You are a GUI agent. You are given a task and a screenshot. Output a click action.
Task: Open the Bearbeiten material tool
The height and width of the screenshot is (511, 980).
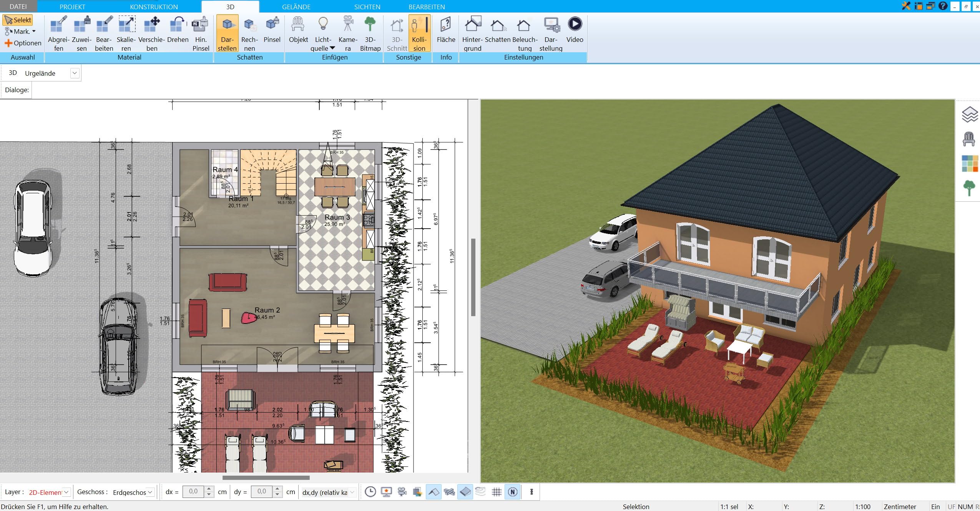(104, 34)
